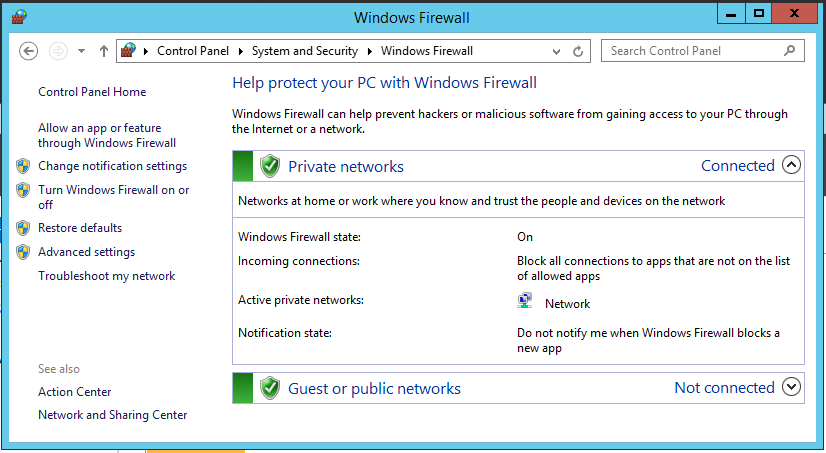Screen dimensions: 826x453
Task: Click the search magnifier icon
Action: tap(789, 51)
